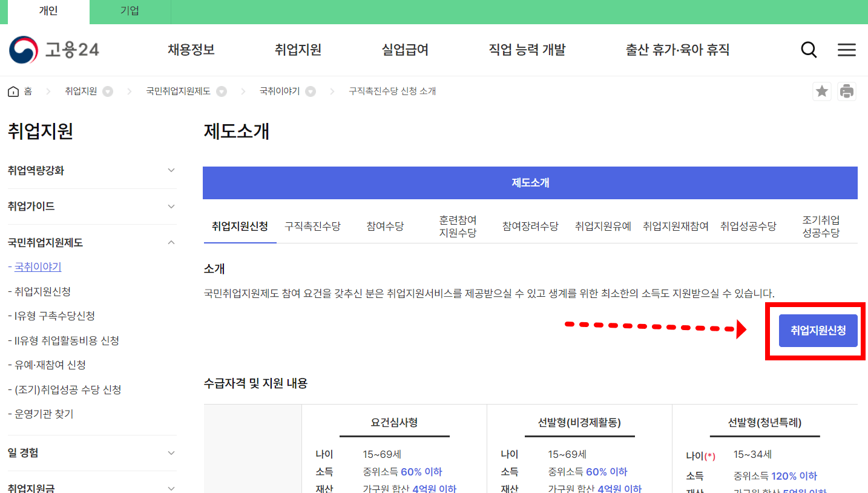
Task: Expand 취업역량강화 sidebar section
Action: (92, 171)
